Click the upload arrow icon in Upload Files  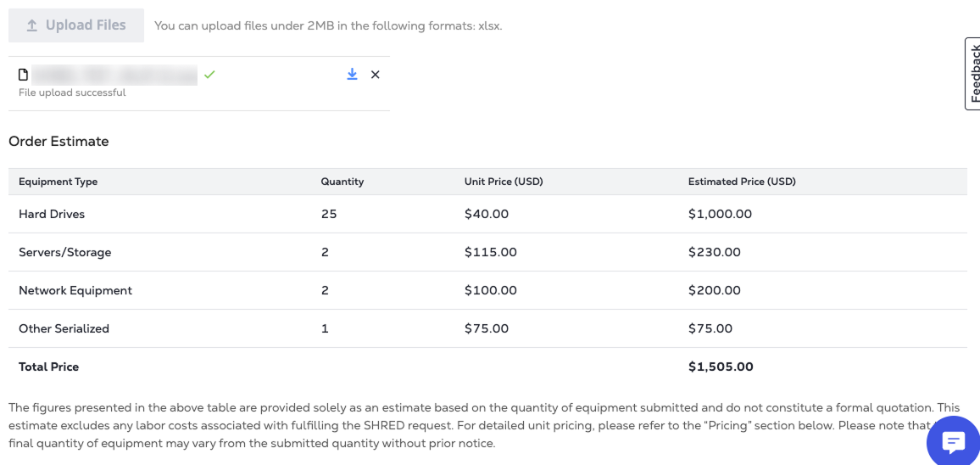pos(32,25)
